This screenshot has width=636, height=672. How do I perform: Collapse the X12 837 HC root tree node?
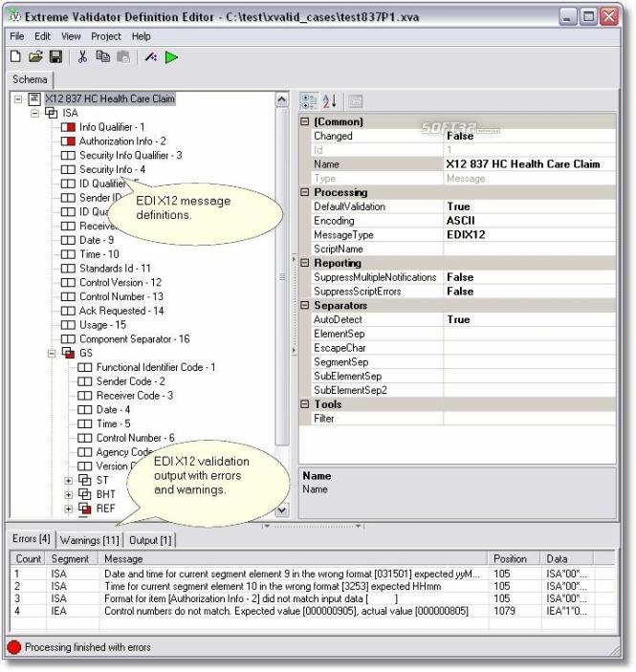click(17, 99)
